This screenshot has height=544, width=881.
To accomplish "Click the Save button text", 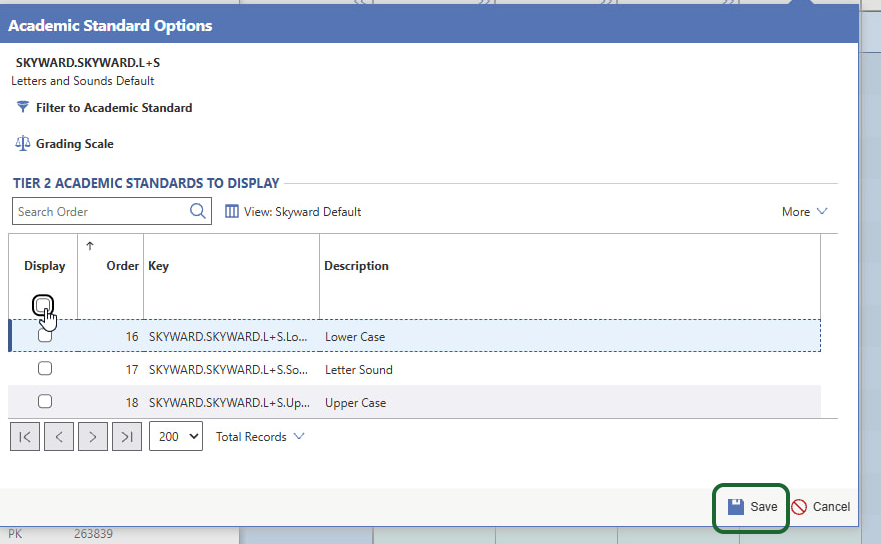I will click(x=764, y=506).
